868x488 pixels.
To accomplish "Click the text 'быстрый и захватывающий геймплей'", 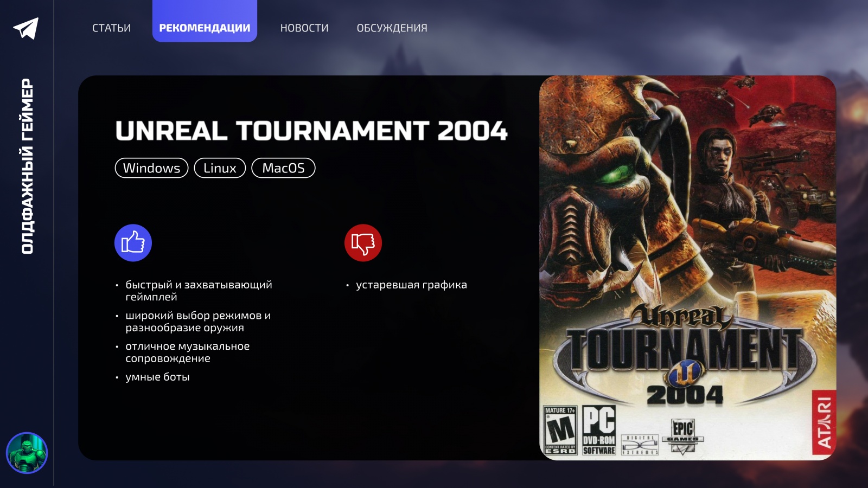I will [x=199, y=291].
